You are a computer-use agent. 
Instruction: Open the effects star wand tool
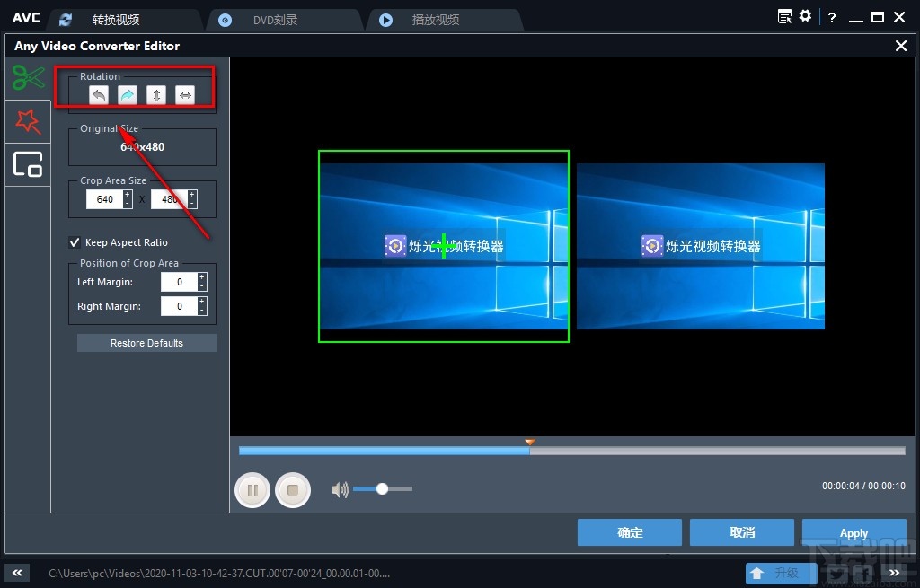(x=27, y=121)
